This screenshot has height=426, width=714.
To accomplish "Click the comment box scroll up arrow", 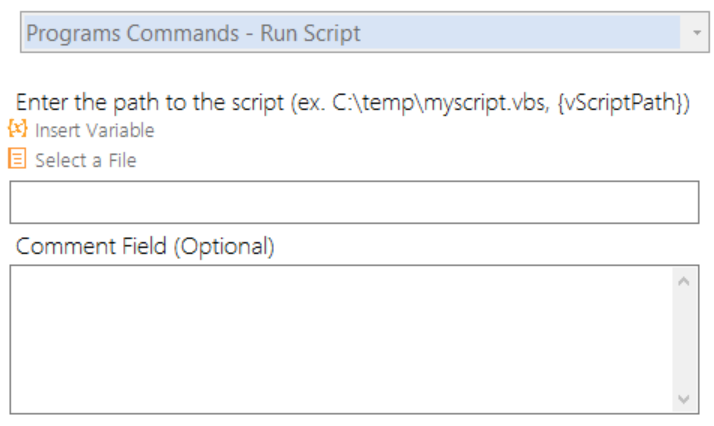I will click(685, 282).
